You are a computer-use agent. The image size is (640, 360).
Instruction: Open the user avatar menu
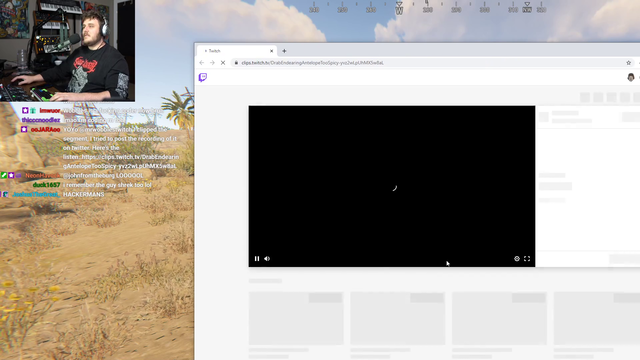click(631, 77)
